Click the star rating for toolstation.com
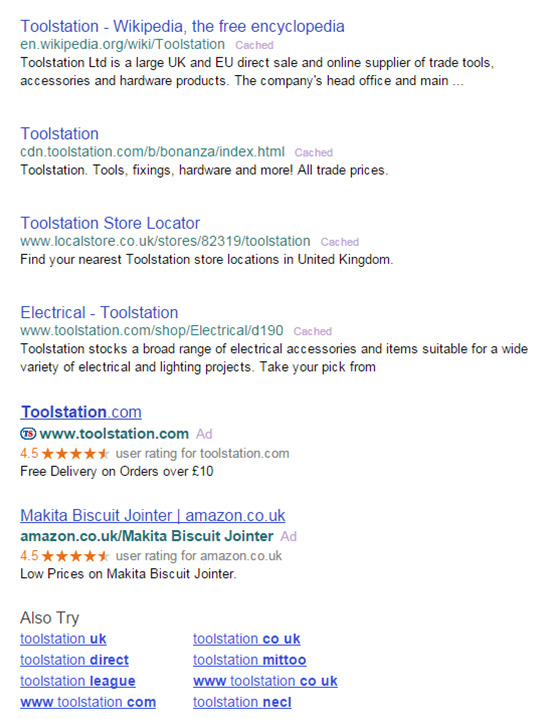The image size is (533, 719). pyautogui.click(x=75, y=454)
